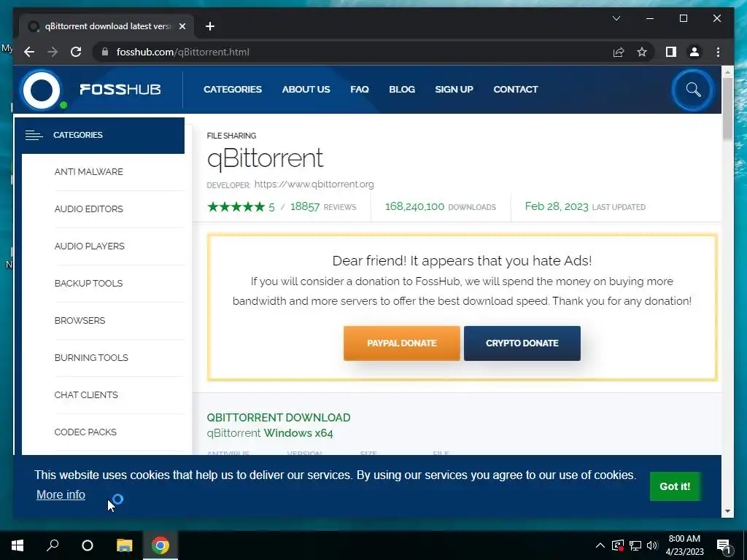This screenshot has width=747, height=560.
Task: Click the QBITTORRENT DOWNLOAD heading
Action: (x=278, y=418)
